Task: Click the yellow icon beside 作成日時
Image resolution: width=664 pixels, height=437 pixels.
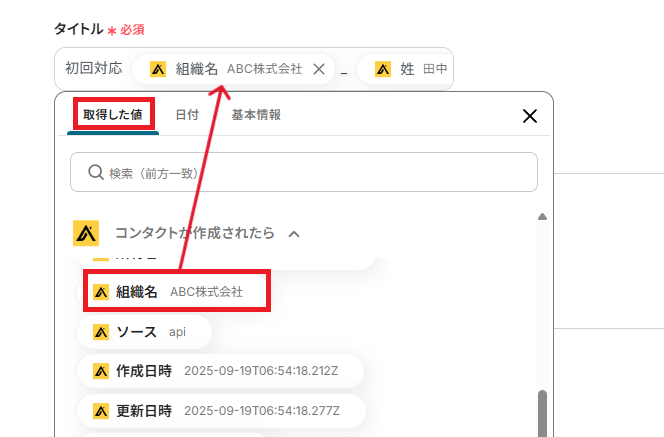Action: [x=101, y=371]
